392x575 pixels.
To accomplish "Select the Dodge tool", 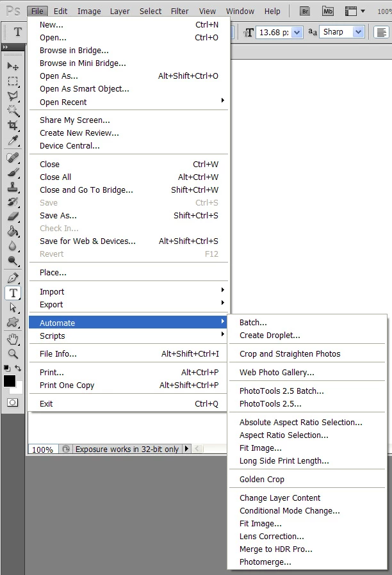I will (x=13, y=261).
